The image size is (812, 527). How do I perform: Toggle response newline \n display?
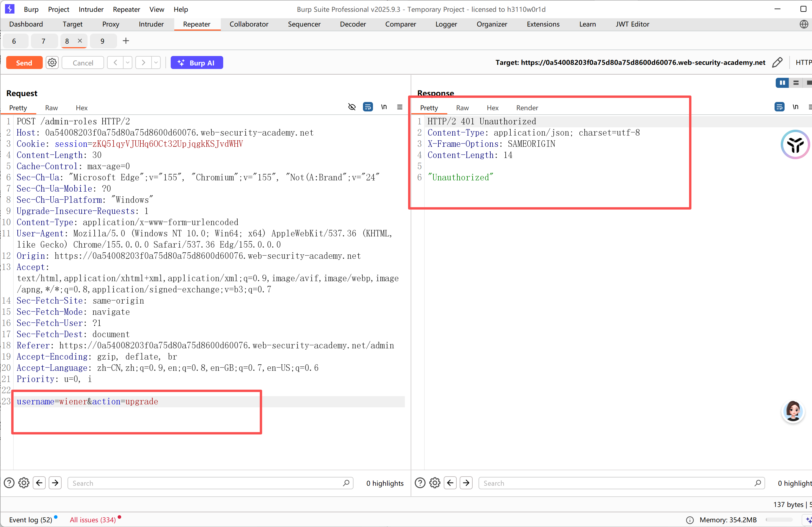[795, 107]
